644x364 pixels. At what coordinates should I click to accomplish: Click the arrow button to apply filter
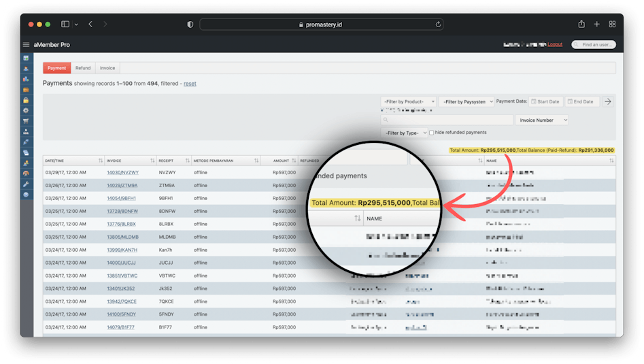click(x=608, y=101)
